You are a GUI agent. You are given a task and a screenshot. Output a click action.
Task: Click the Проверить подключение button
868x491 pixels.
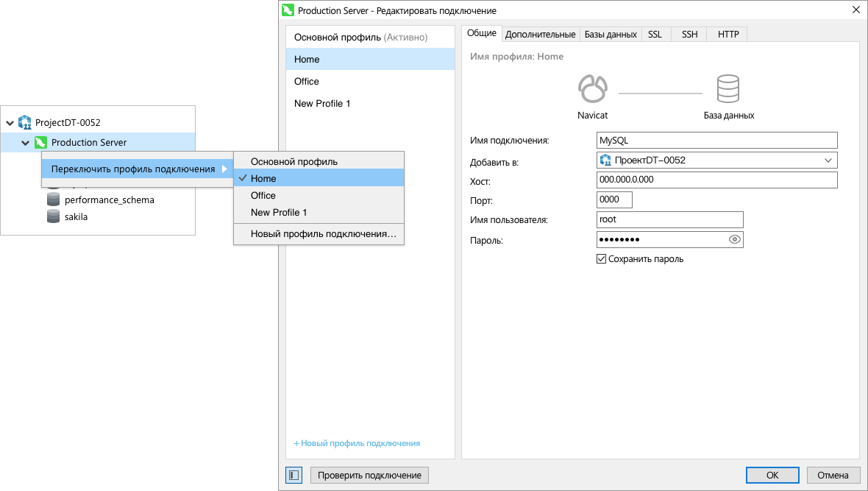(x=369, y=475)
